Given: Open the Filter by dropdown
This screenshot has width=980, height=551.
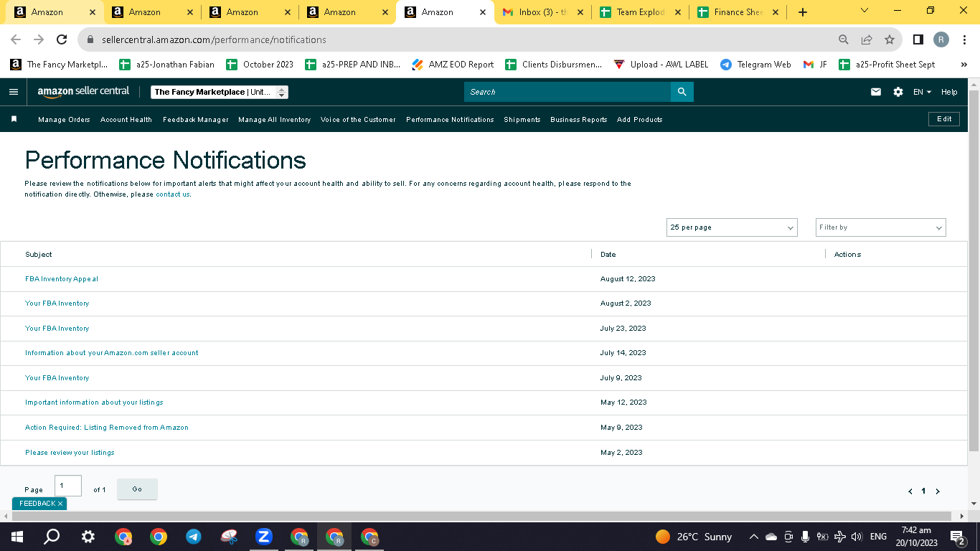Looking at the screenshot, I should pos(881,227).
